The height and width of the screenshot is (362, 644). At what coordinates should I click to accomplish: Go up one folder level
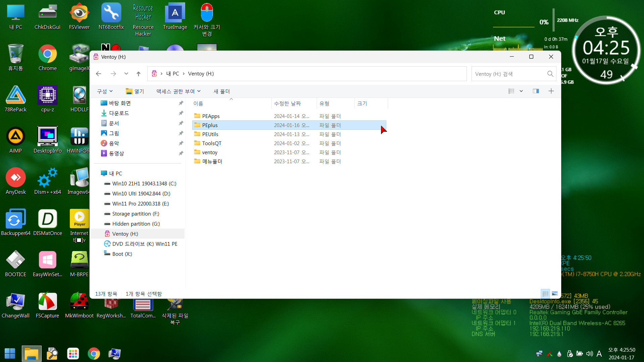click(138, 74)
